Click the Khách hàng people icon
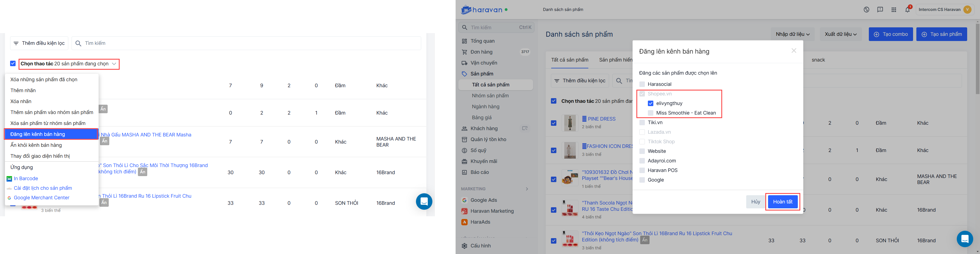The width and height of the screenshot is (980, 254). [464, 129]
